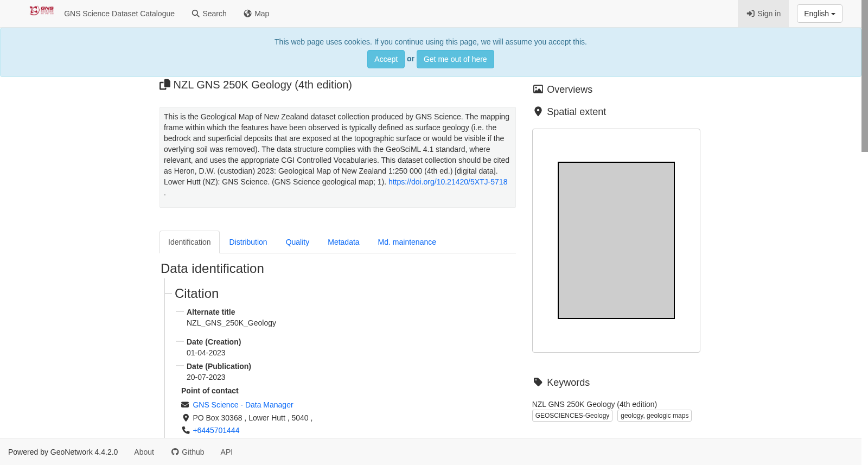Call the number +6445701444
Screen dimensions: 868x465
click(x=216, y=430)
